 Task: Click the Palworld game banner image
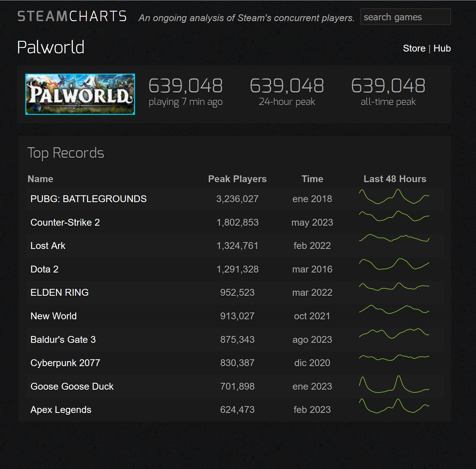click(x=80, y=94)
